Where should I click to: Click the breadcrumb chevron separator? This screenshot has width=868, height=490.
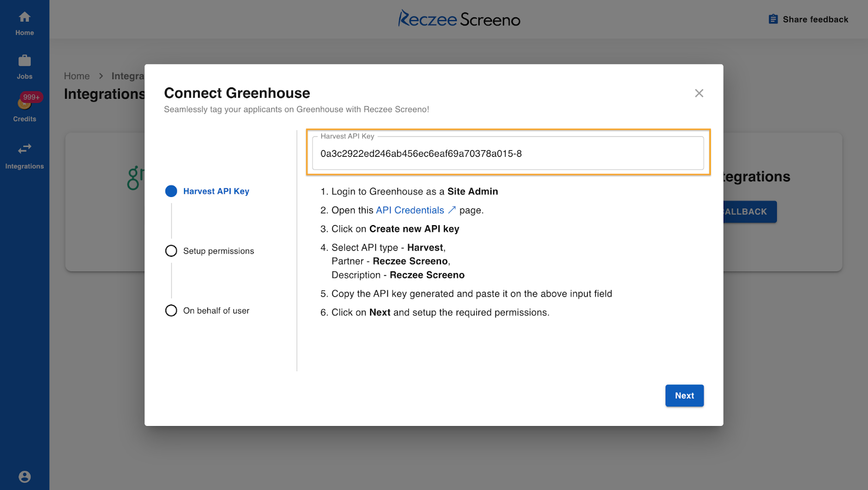point(101,76)
